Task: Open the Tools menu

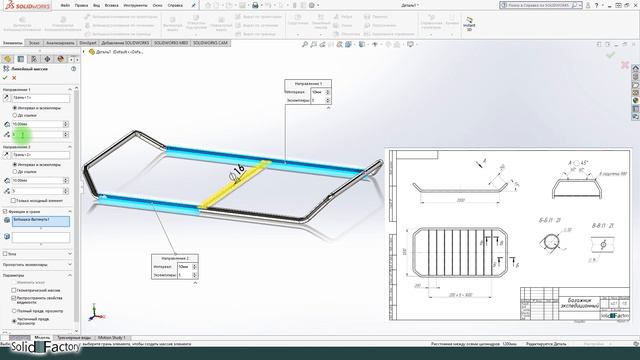Action: 135,6
